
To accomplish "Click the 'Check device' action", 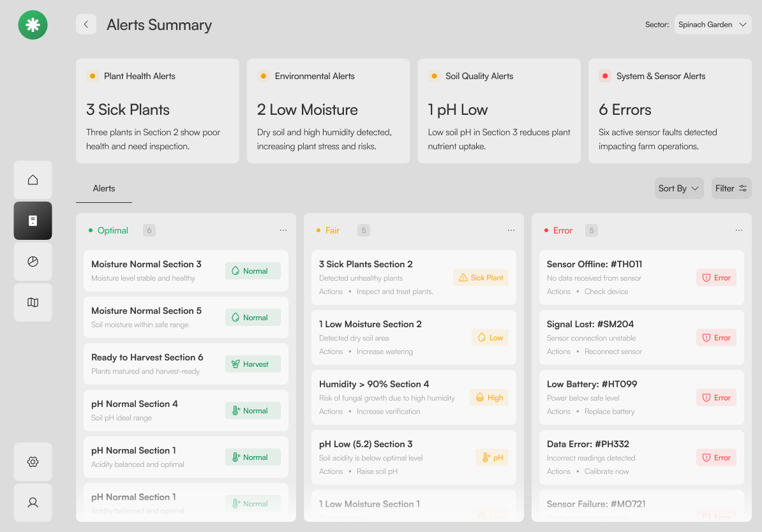I will (x=606, y=292).
